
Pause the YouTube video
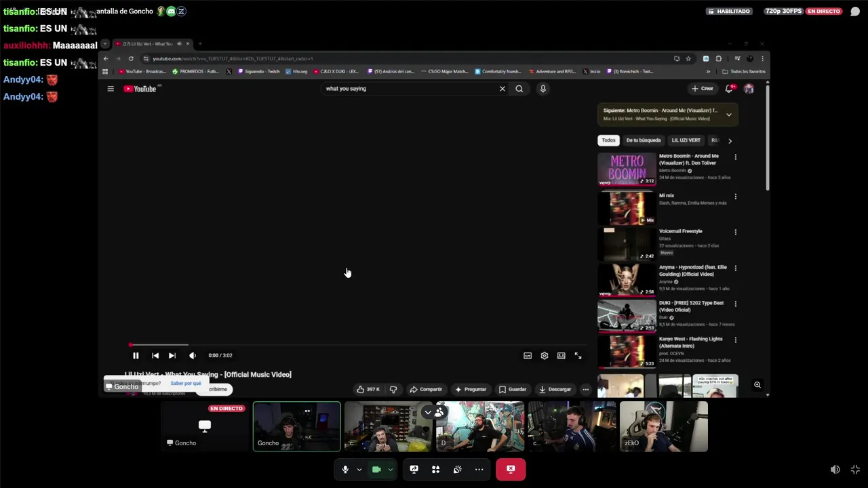(136, 355)
